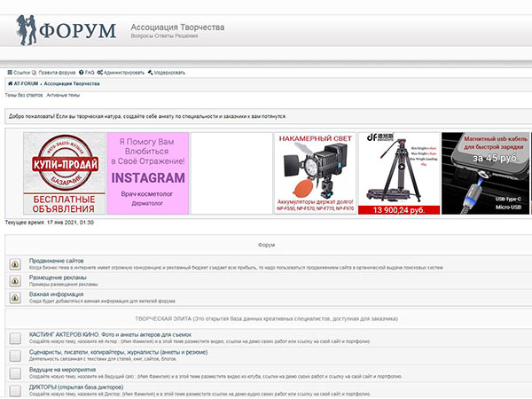Screen dimensions: 532x399
Task: Show Темы без ответов
Action: tap(24, 96)
